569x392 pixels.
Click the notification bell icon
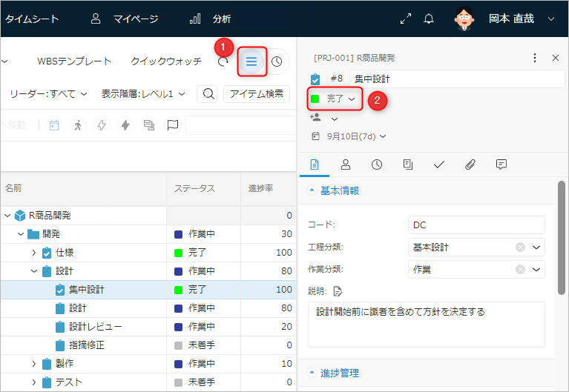coord(429,19)
